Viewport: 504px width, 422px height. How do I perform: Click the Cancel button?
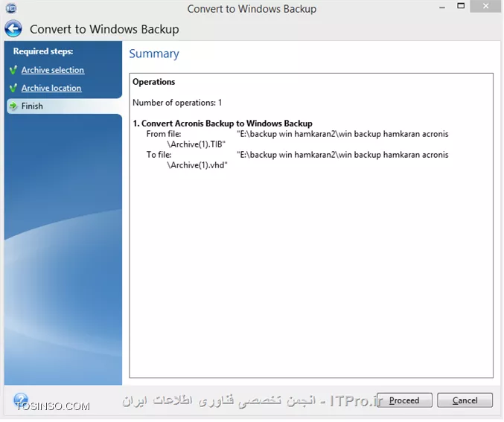[x=465, y=400]
